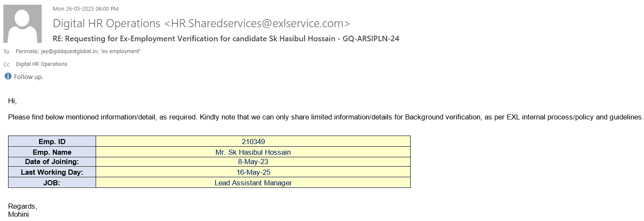
Task: Click the sender's profile avatar picture
Action: (x=23, y=24)
